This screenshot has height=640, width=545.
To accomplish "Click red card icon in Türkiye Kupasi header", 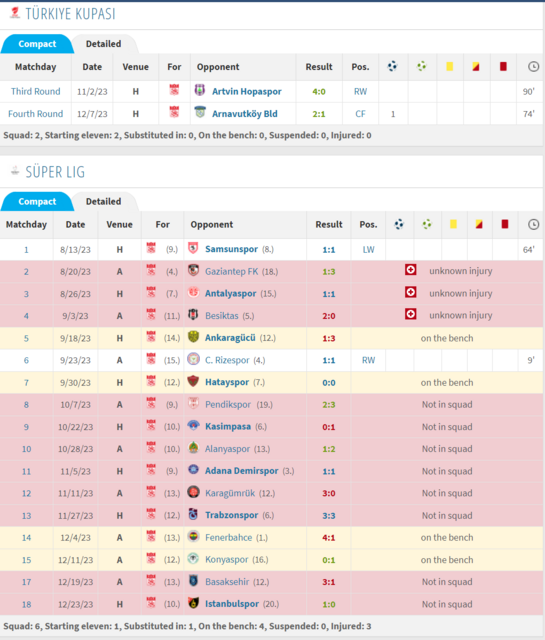I will [503, 66].
